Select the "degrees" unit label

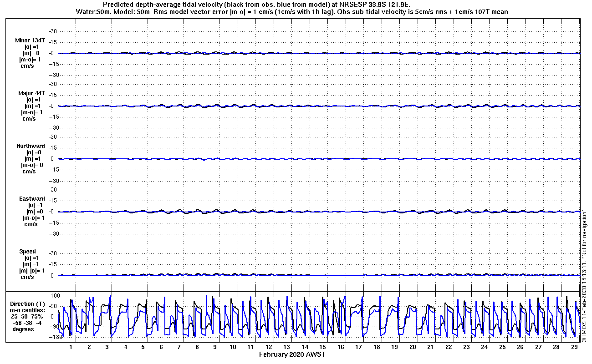coord(23,329)
